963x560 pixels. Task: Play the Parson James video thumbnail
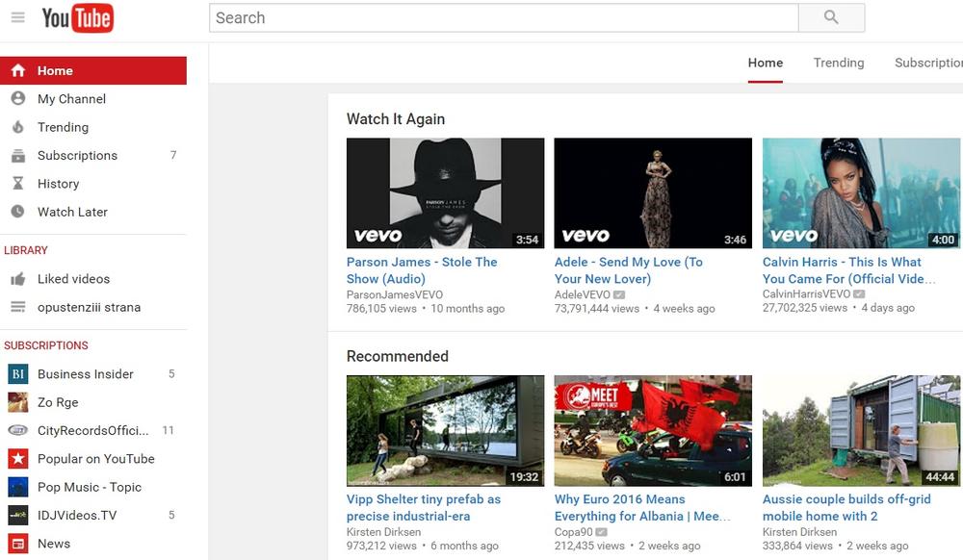(x=445, y=193)
